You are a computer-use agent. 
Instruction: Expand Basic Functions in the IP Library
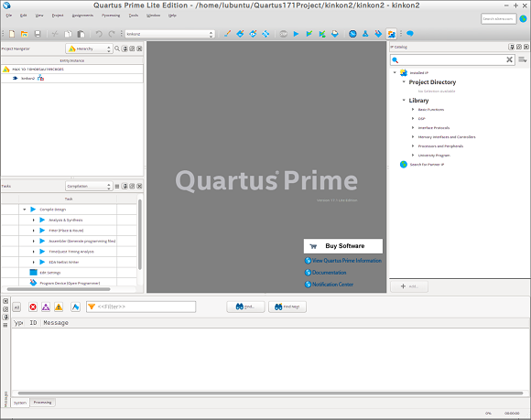[413, 109]
